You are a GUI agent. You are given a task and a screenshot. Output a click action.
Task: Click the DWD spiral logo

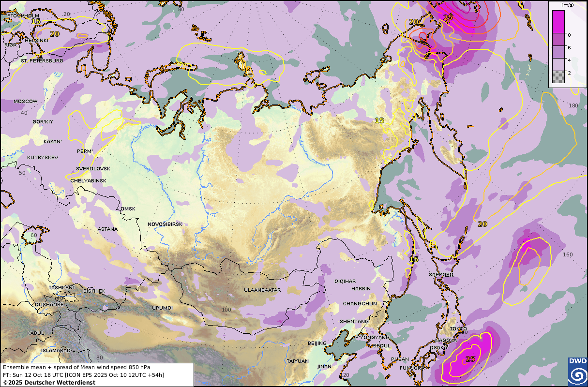577,372
